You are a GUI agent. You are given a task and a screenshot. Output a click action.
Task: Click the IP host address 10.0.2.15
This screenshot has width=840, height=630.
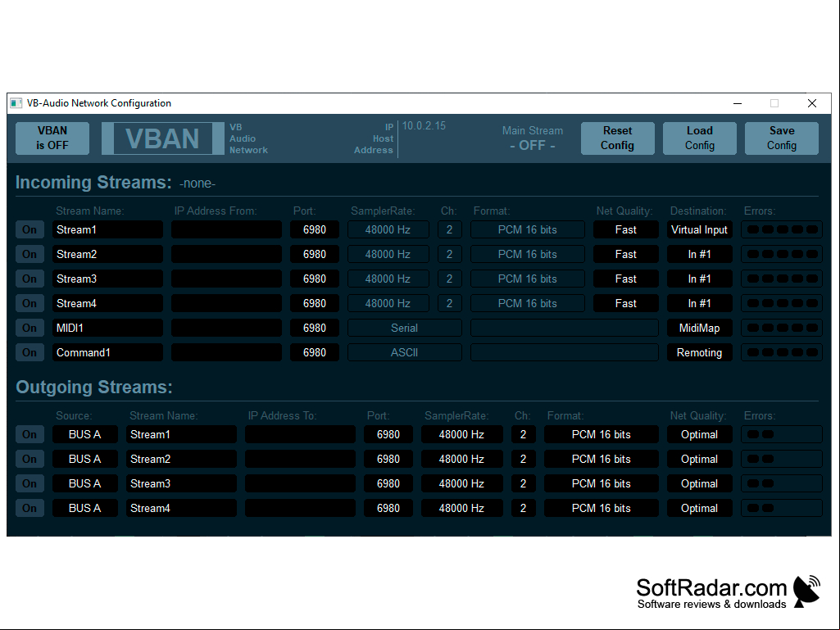pyautogui.click(x=424, y=126)
